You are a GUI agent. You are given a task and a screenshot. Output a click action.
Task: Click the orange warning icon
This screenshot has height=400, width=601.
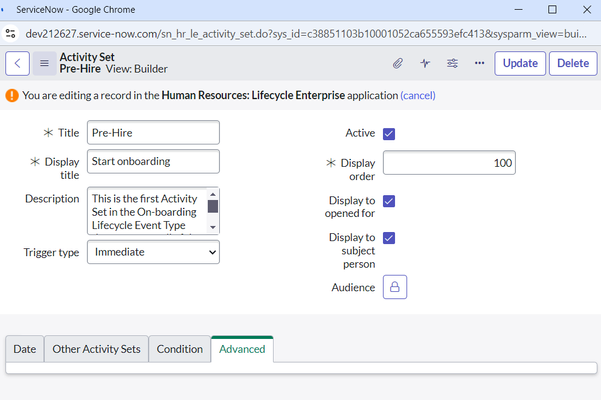[x=12, y=95]
